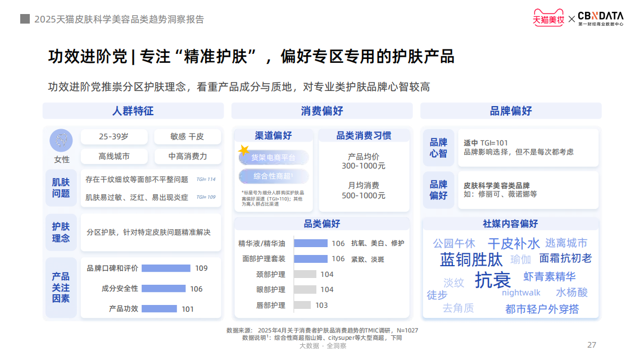
Task: Click the 品牌口碑和评价 blue bar
Action: [x=166, y=268]
